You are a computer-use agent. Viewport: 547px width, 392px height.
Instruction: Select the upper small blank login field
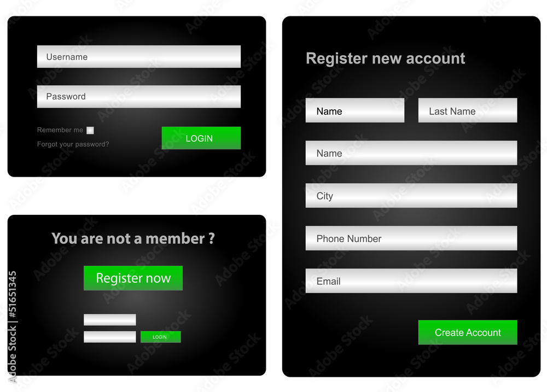(x=110, y=320)
